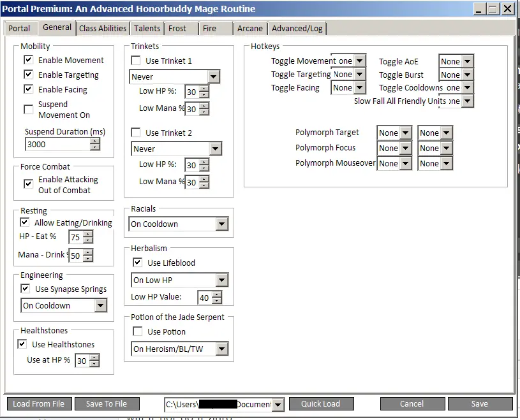
Task: Uncheck Enable Movement checkbox
Action: [x=29, y=60]
